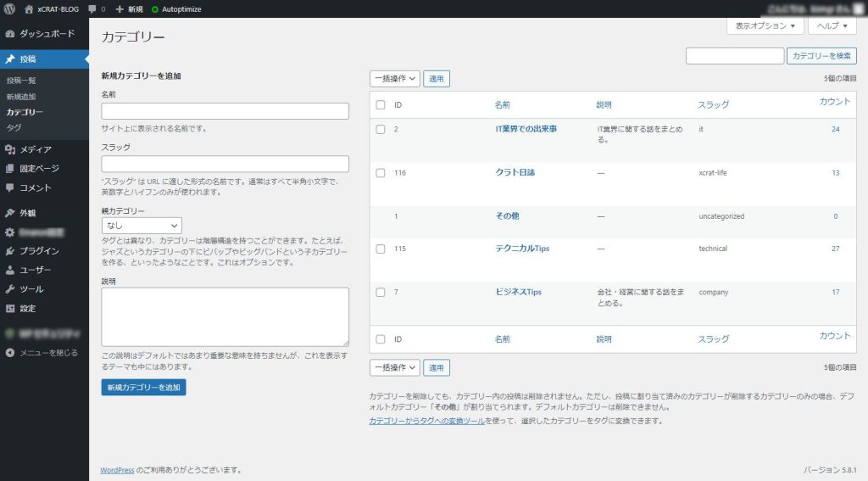Check the box for category ID 7
The image size is (868, 481).
click(x=381, y=292)
